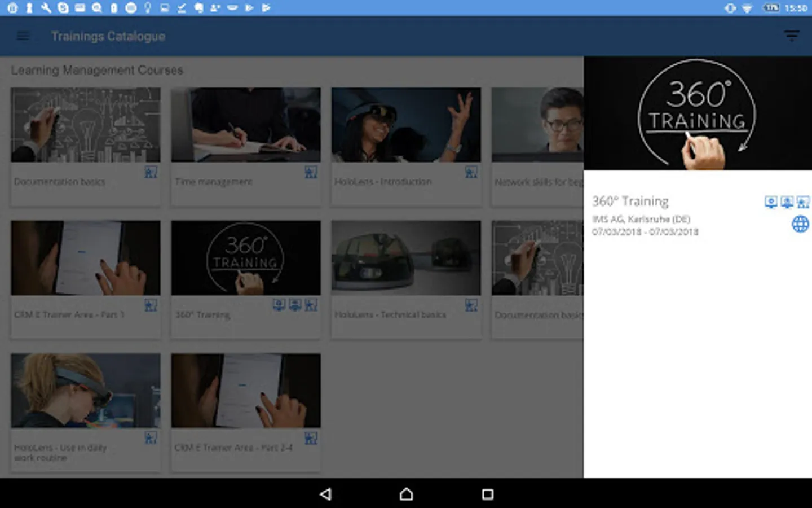Click the globe icon in the 360° Training detail panel

point(800,224)
